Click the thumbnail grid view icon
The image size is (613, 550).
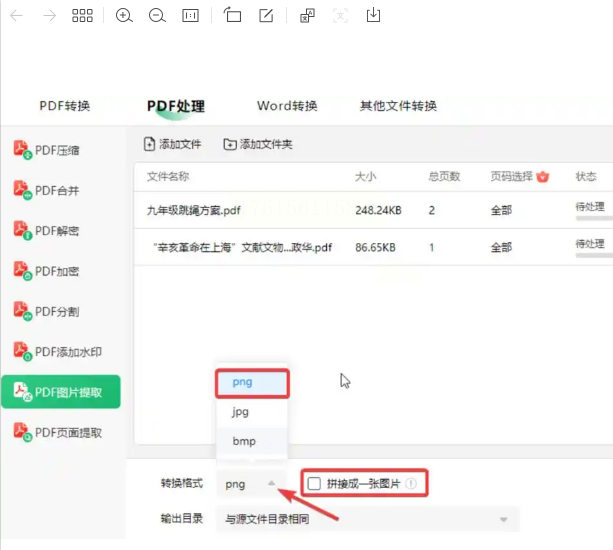(x=82, y=16)
